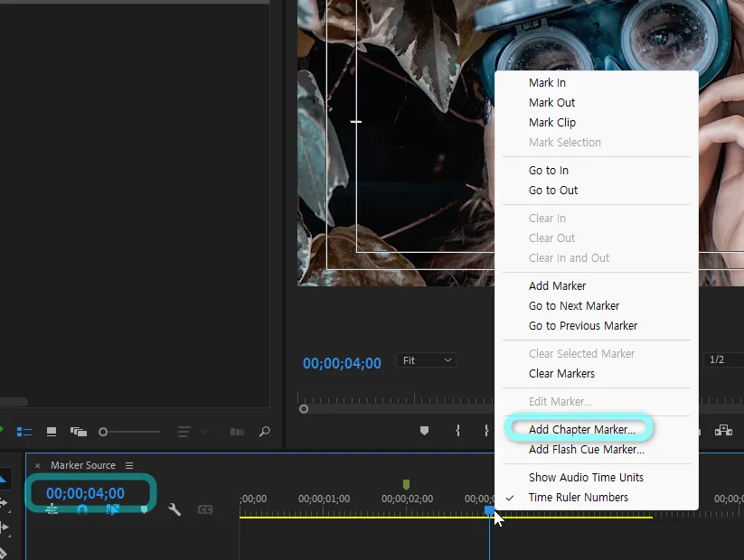Click the Add Marker icon in Program Monitor
Image resolution: width=744 pixels, height=560 pixels.
(424, 431)
